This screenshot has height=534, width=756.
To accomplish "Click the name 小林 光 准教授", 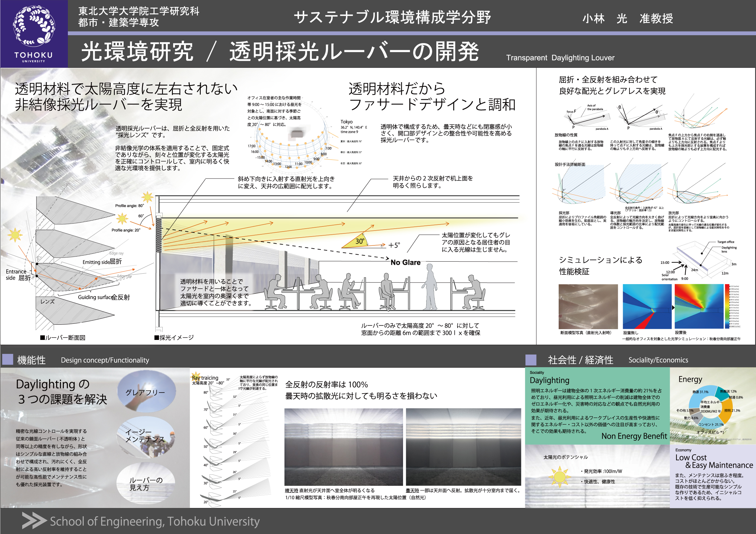I will tap(627, 18).
